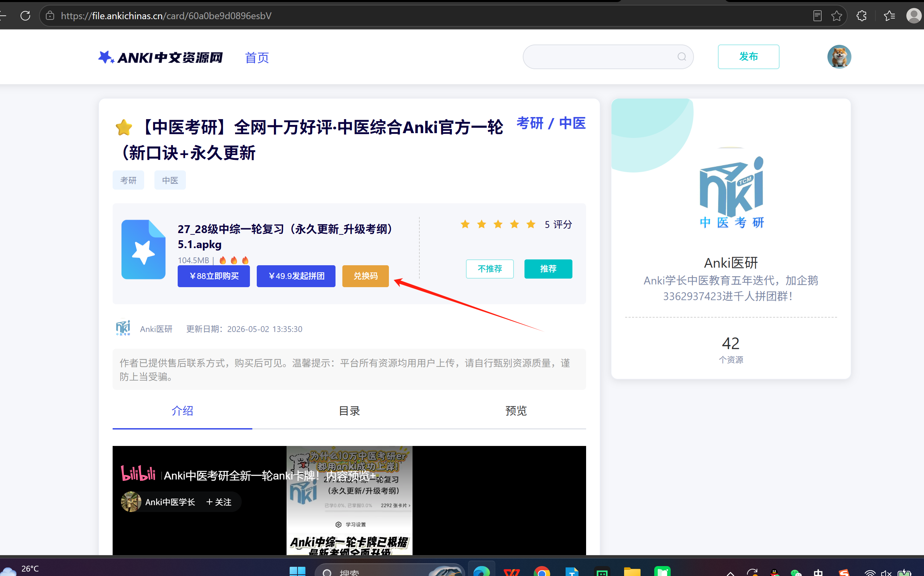Click the 104.5MB file size text
Viewport: 924px width, 576px height.
coord(193,260)
